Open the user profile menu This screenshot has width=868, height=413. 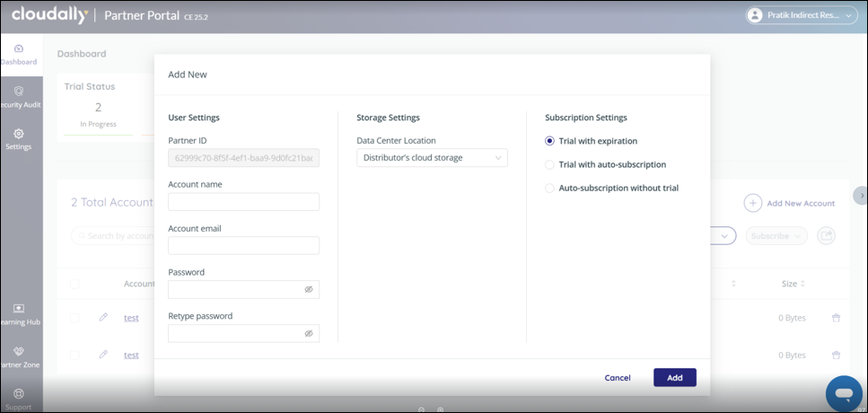[x=801, y=15]
